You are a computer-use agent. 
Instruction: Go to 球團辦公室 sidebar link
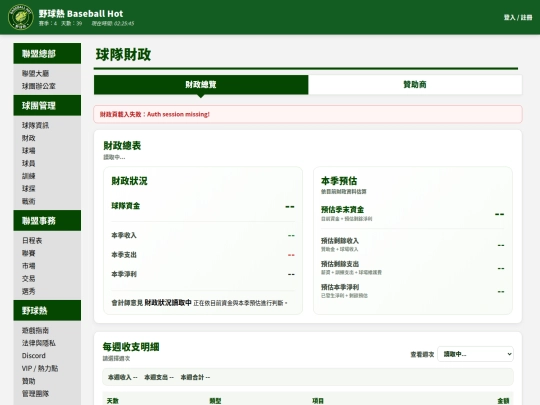pyautogui.click(x=39, y=86)
